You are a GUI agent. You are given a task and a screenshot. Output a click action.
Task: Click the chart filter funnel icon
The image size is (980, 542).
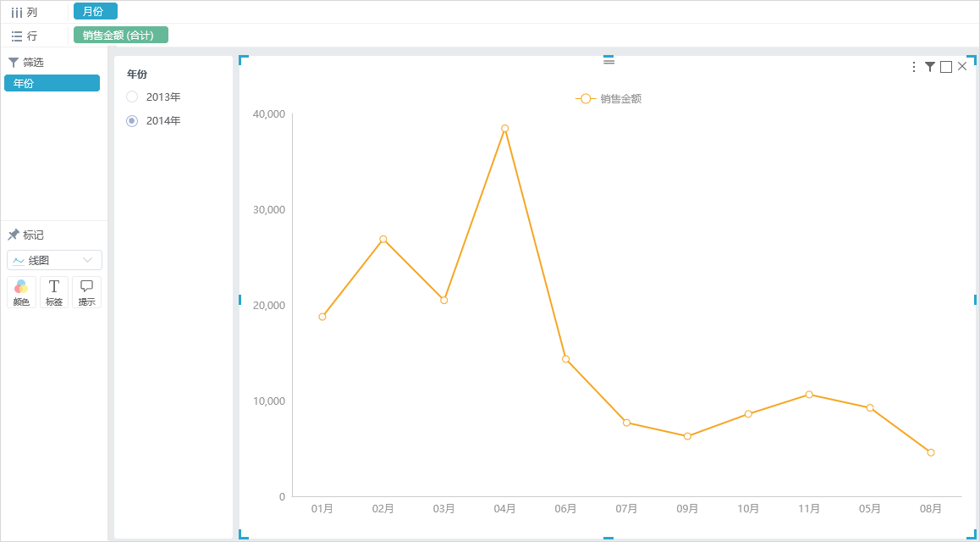930,67
